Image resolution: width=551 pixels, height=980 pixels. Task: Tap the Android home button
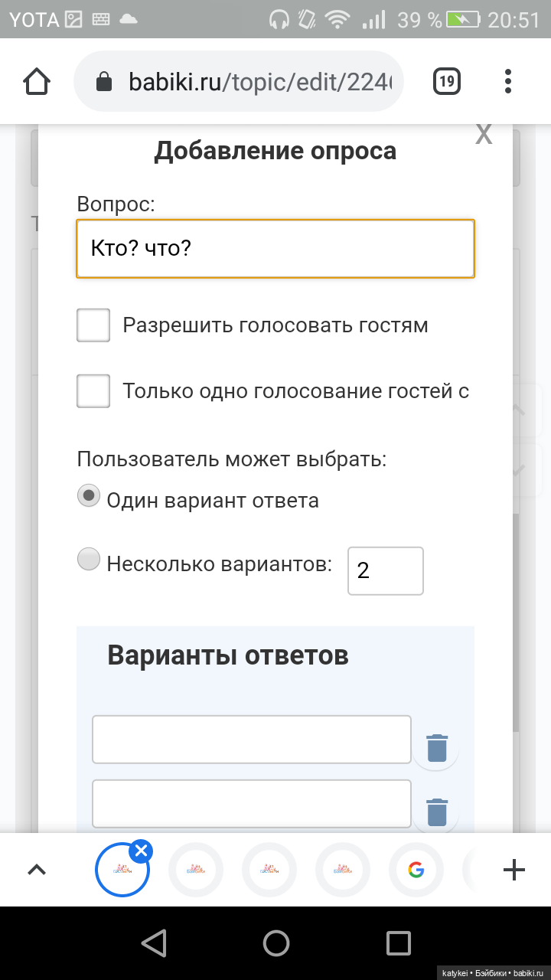pos(275,942)
